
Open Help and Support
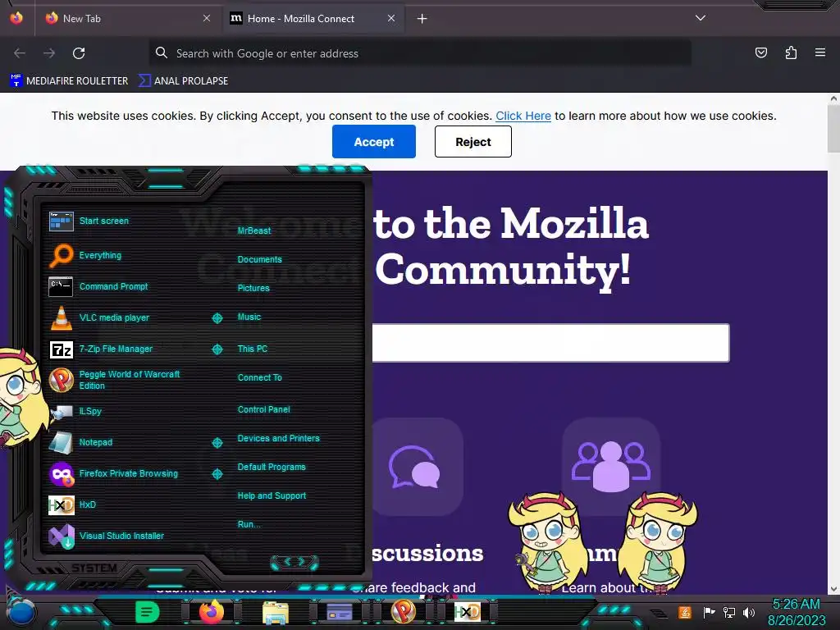tap(272, 496)
